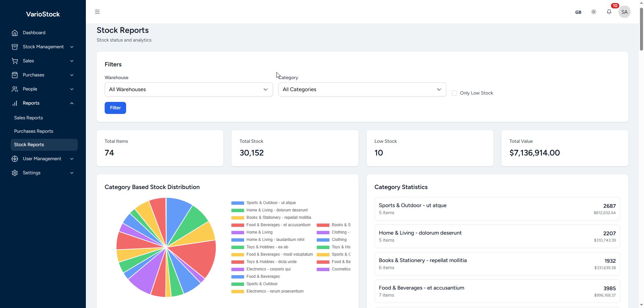Click the Settings gear icon in sidebar

(x=15, y=173)
